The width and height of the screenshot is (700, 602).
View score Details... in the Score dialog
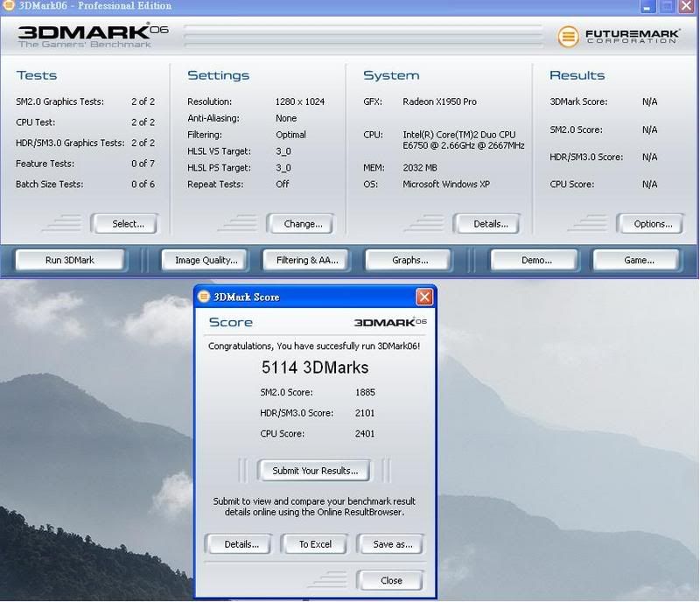click(241, 544)
